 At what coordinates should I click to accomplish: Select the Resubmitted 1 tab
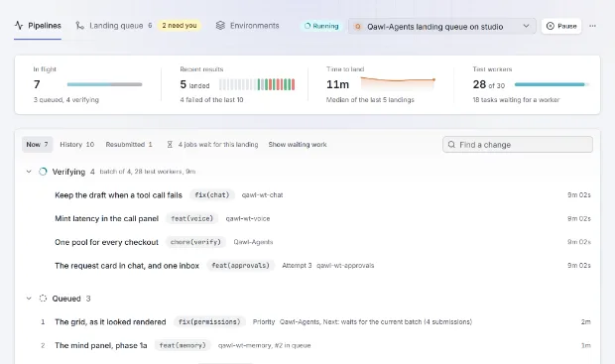point(129,145)
